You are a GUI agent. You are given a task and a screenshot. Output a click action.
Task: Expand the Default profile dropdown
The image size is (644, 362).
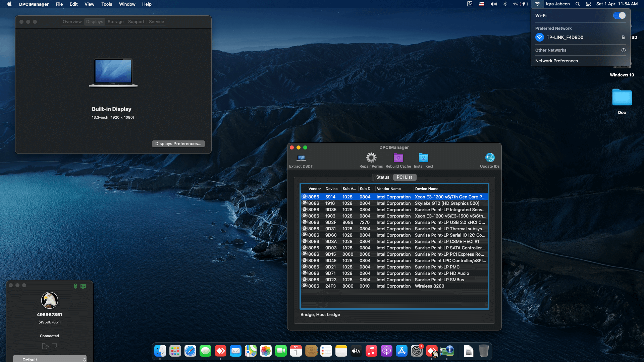tap(50, 359)
